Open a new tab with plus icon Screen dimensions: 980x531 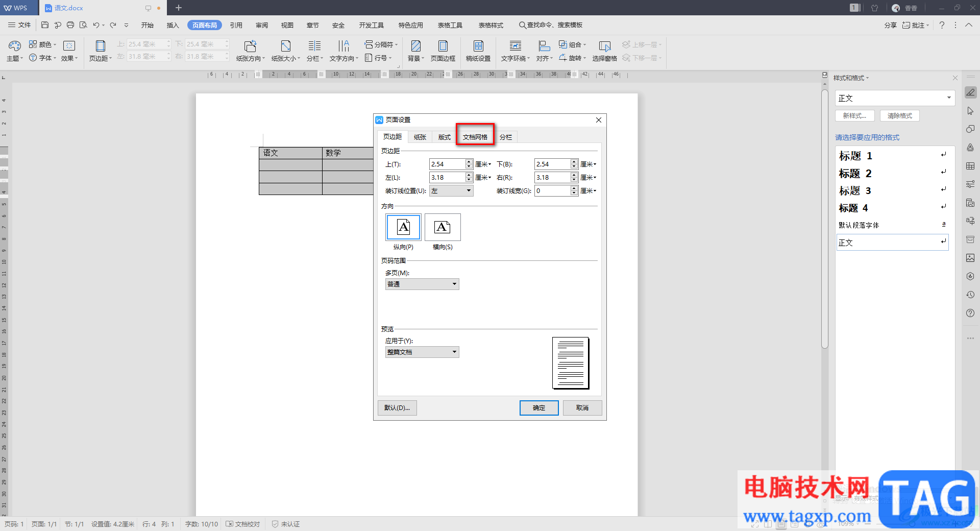point(179,8)
